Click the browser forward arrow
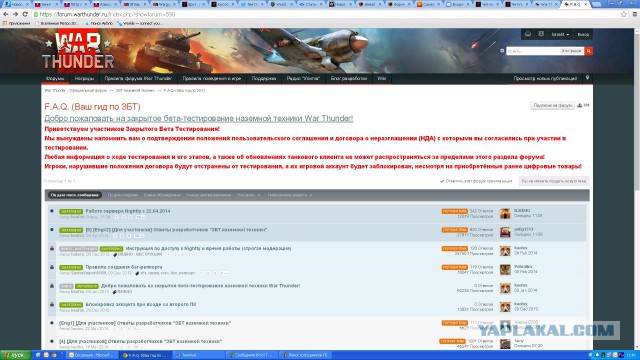640x360 pixels. point(16,14)
